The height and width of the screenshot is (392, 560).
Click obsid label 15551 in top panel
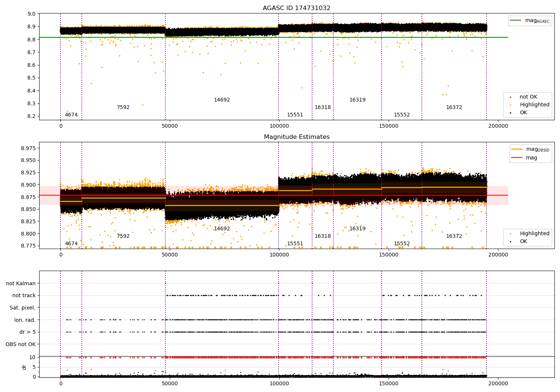point(295,115)
